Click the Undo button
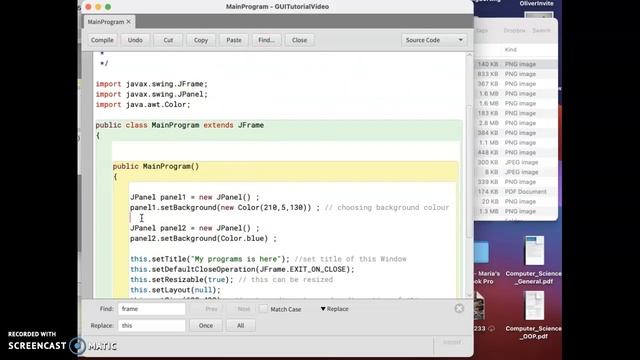 point(135,40)
